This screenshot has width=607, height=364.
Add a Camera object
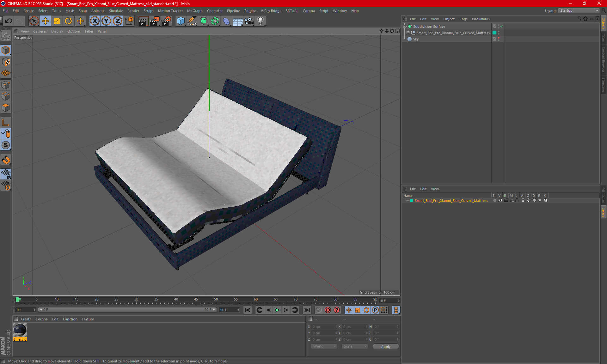click(x=249, y=21)
